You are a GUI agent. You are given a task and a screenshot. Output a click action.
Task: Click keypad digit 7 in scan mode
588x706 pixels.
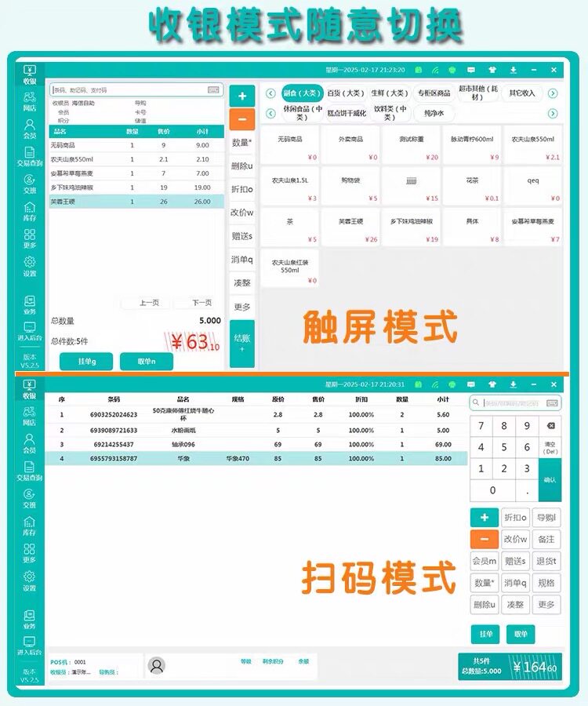[481, 425]
